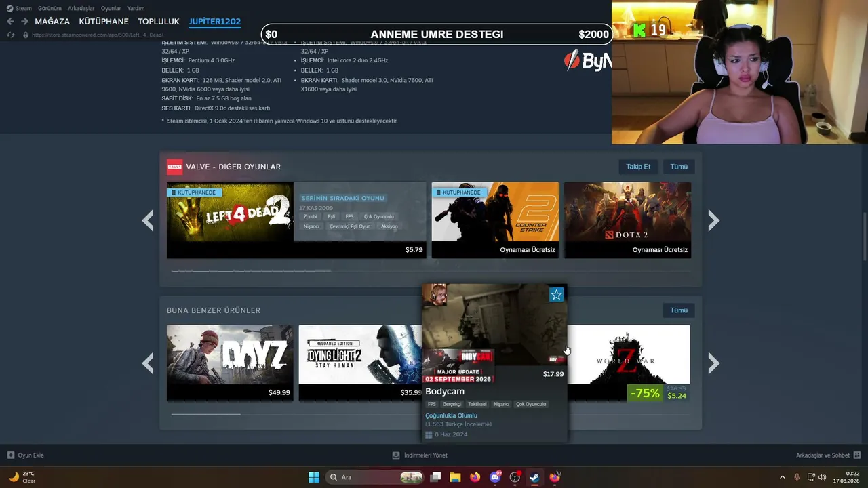Viewport: 868px width, 488px height.
Task: Open the World War Z game card
Action: [628, 363]
